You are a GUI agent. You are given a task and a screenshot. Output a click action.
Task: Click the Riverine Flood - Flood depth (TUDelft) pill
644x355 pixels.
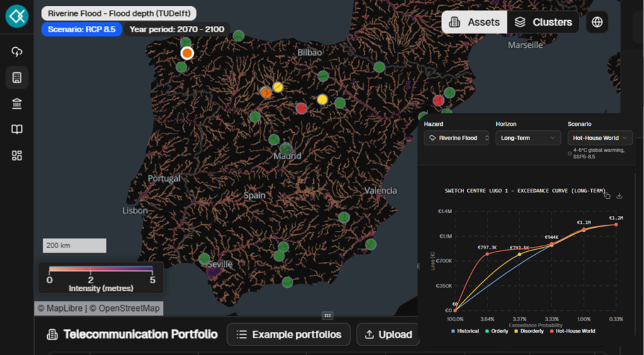click(x=119, y=13)
